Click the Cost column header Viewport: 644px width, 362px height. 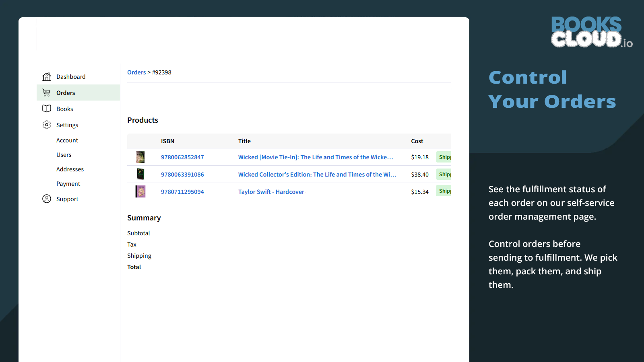pyautogui.click(x=417, y=141)
